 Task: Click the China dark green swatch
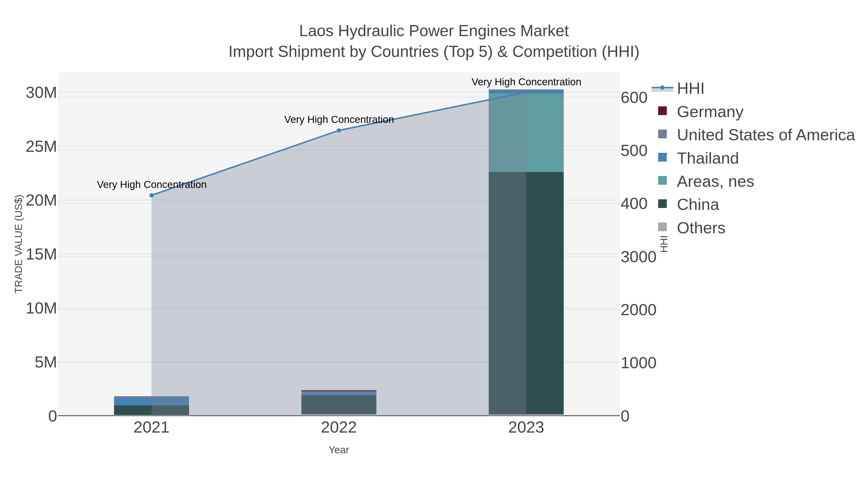pos(663,204)
